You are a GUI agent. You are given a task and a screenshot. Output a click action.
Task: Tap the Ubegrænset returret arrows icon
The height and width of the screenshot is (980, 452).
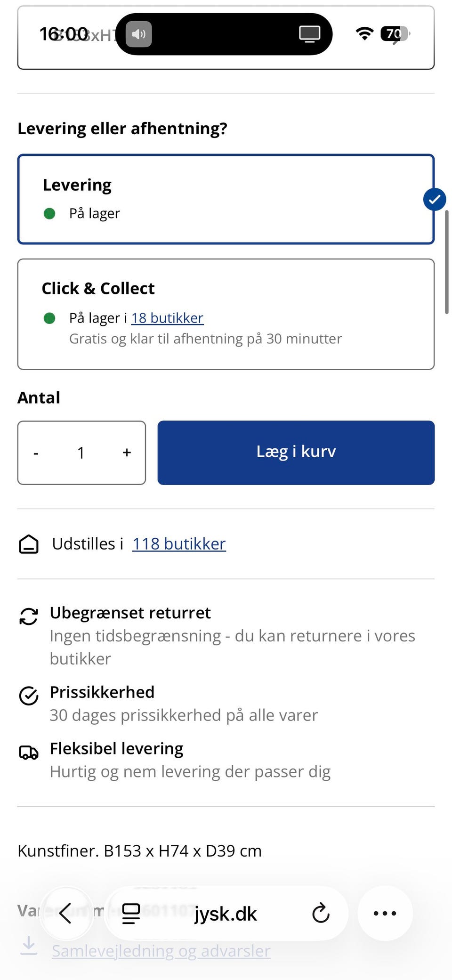[x=29, y=616]
